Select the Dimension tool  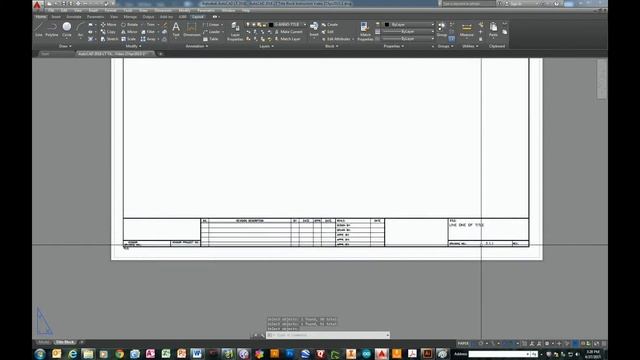[191, 29]
